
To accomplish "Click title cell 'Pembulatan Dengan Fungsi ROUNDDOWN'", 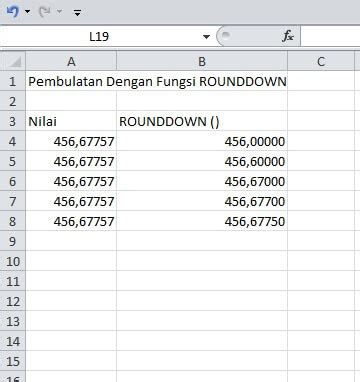I will [x=157, y=81].
